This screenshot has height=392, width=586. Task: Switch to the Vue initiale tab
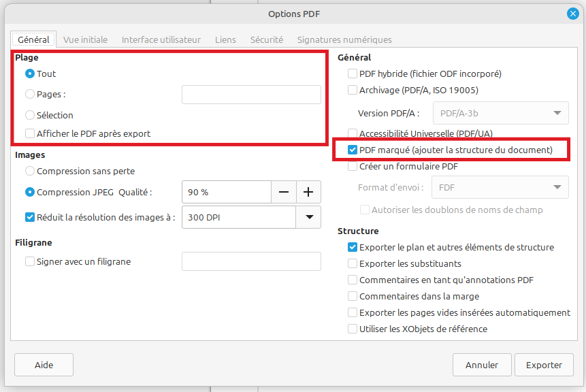[x=85, y=39]
